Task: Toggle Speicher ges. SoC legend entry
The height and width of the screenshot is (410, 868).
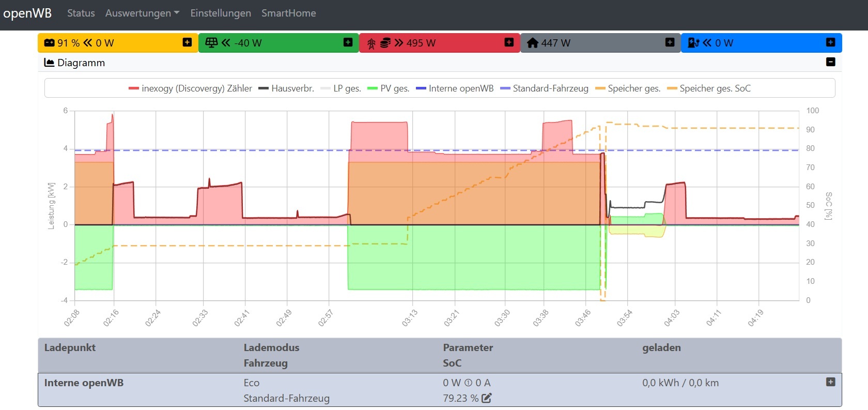Action: 709,88
